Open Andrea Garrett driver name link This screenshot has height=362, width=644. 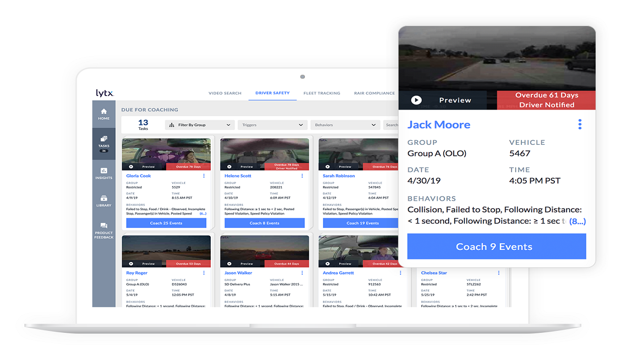[338, 273]
